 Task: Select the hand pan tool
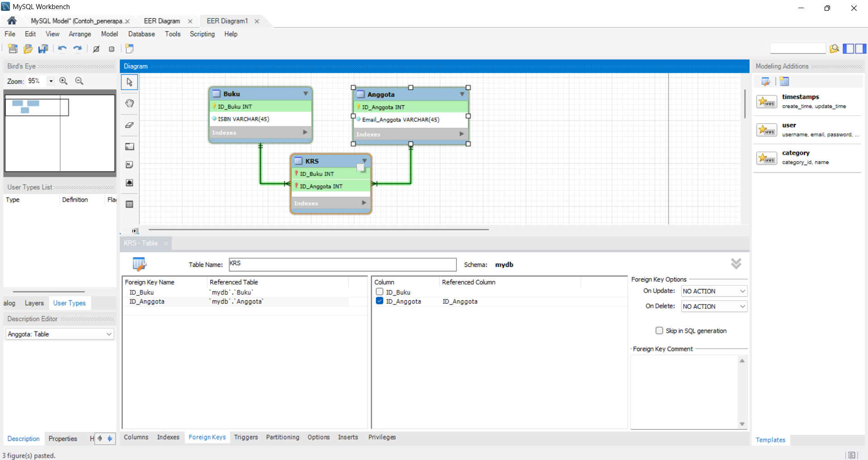click(129, 103)
